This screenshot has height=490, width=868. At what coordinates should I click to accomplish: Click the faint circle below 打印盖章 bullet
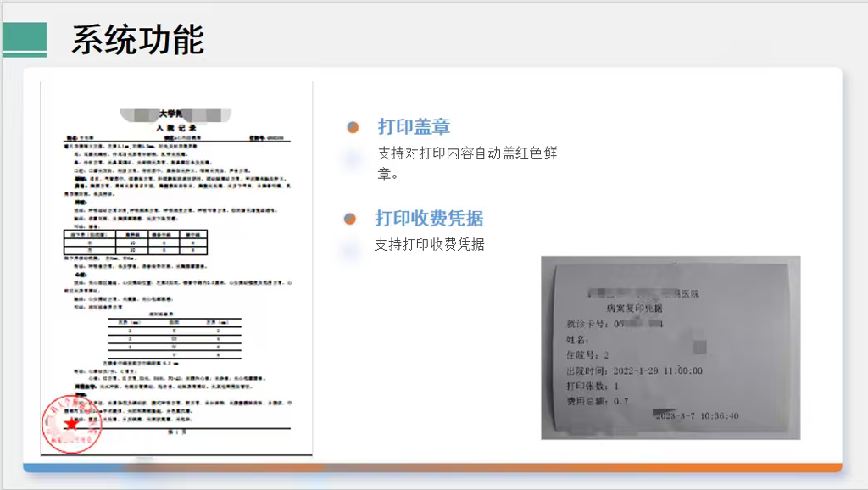tap(349, 157)
